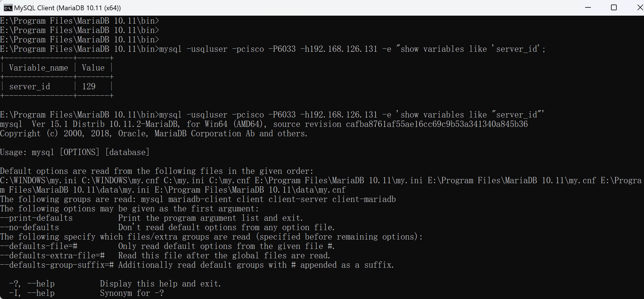Click the Value column header
The width and height of the screenshot is (644, 299).
[x=93, y=68]
